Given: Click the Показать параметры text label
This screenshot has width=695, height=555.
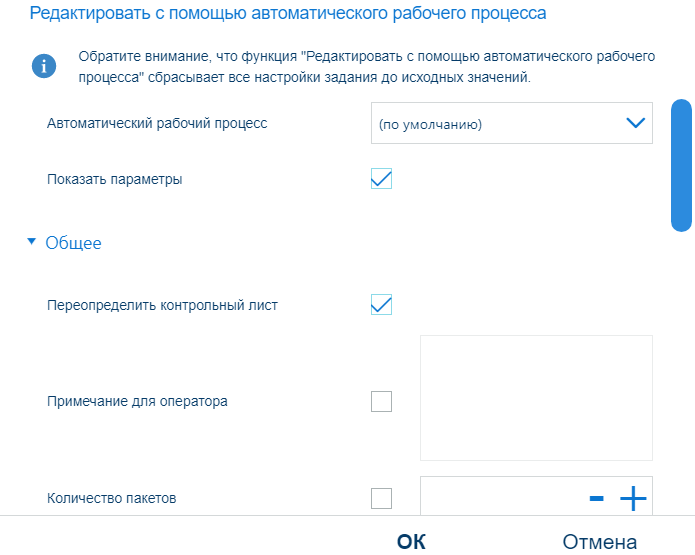Looking at the screenshot, I should (115, 180).
